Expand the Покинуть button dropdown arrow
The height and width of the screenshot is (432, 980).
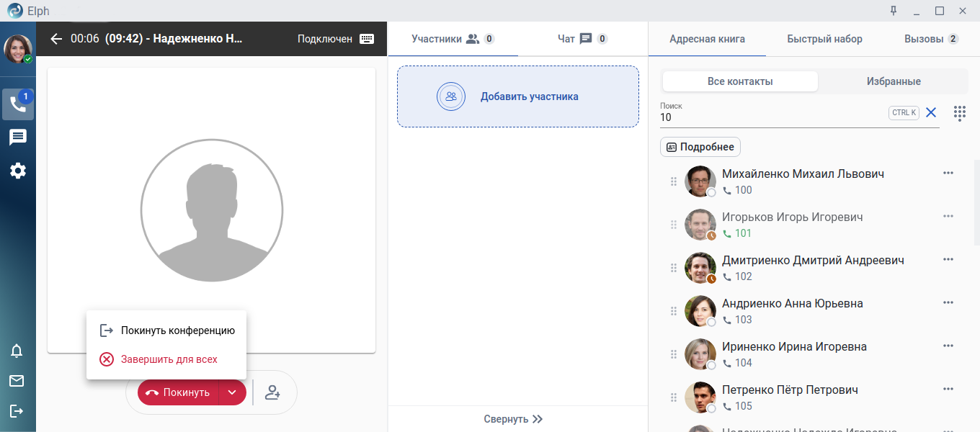pyautogui.click(x=232, y=392)
